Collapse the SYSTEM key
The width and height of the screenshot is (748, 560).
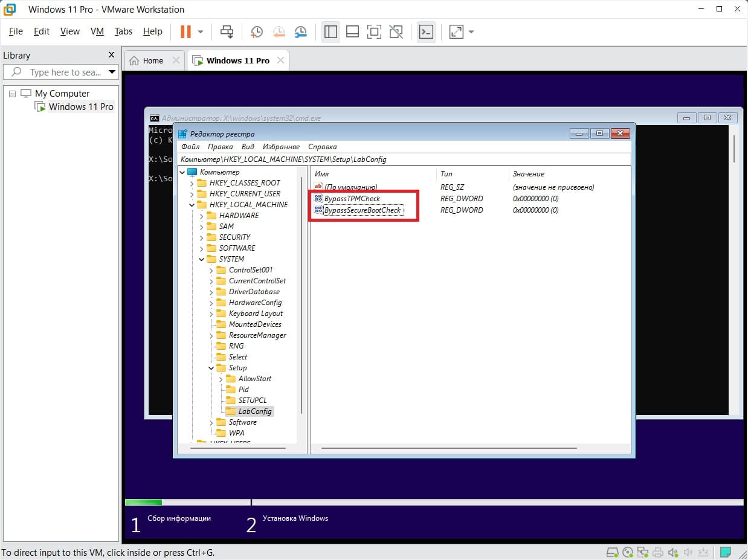point(202,259)
